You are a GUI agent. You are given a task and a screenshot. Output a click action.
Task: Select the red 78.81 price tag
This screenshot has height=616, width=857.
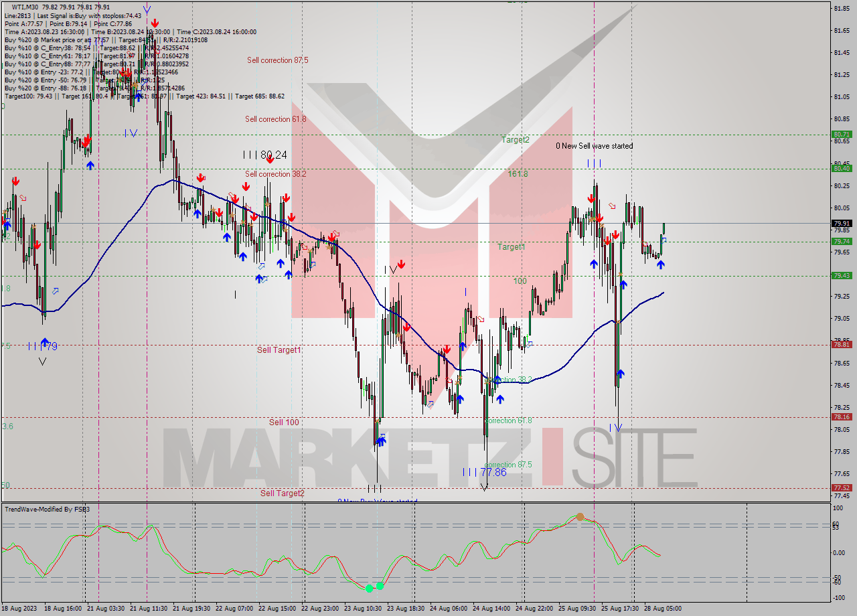coord(842,344)
